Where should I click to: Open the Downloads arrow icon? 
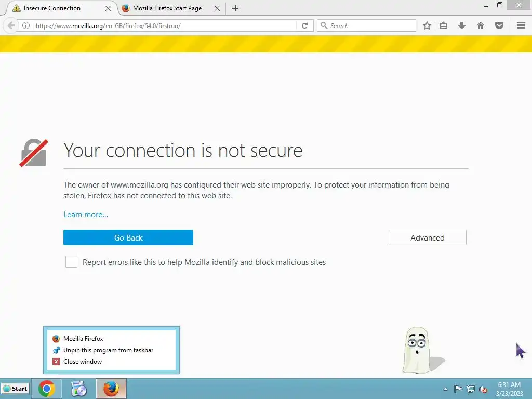[x=462, y=26]
